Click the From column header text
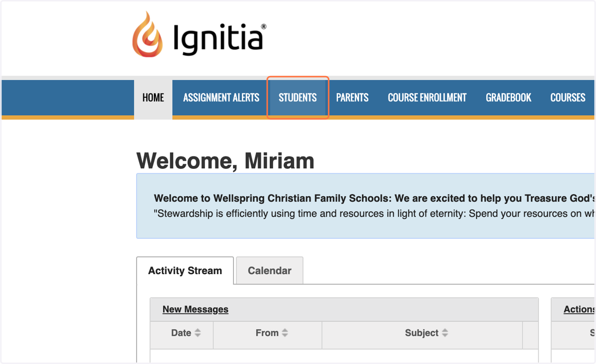Image resolution: width=596 pixels, height=364 pixels. [267, 333]
